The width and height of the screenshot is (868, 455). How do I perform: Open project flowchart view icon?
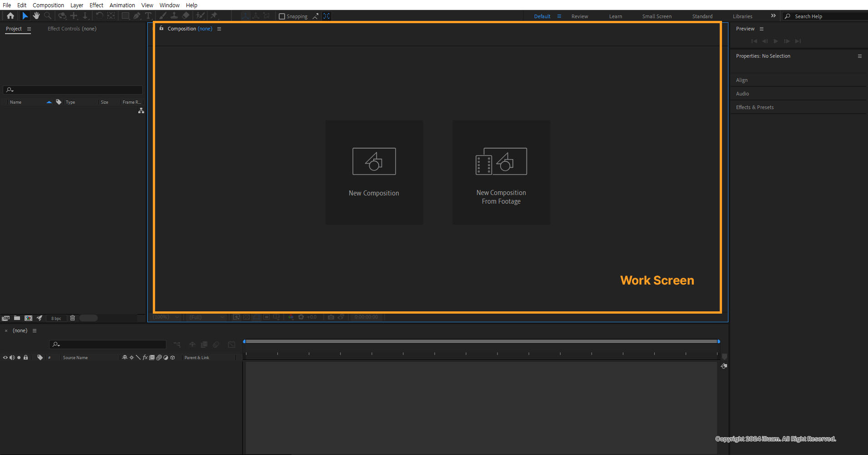point(141,110)
